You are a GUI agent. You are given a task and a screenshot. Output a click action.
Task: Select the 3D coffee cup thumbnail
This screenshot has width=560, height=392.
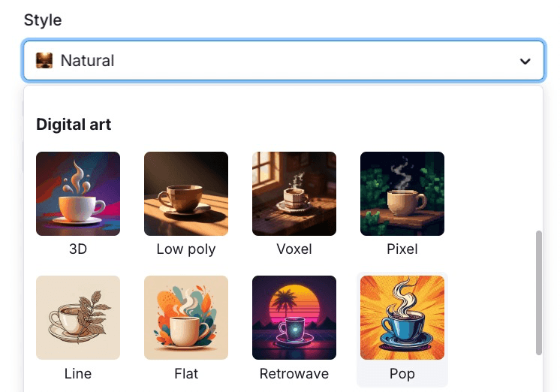(78, 194)
